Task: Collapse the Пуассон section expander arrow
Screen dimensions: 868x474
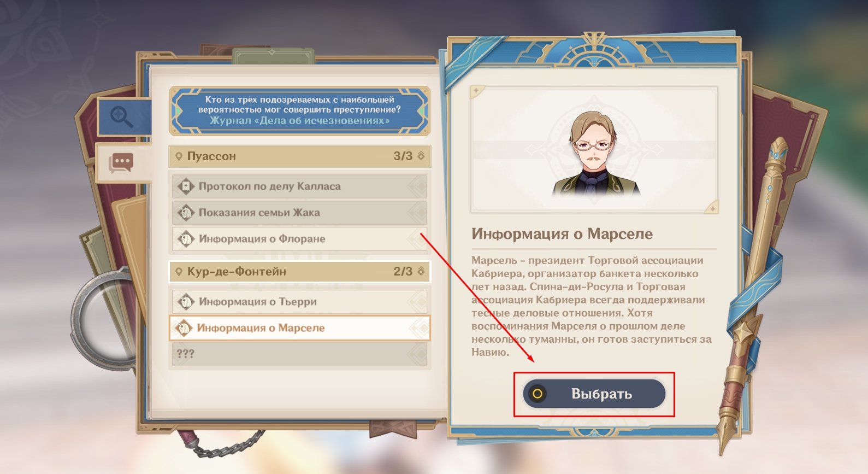Action: pos(421,156)
